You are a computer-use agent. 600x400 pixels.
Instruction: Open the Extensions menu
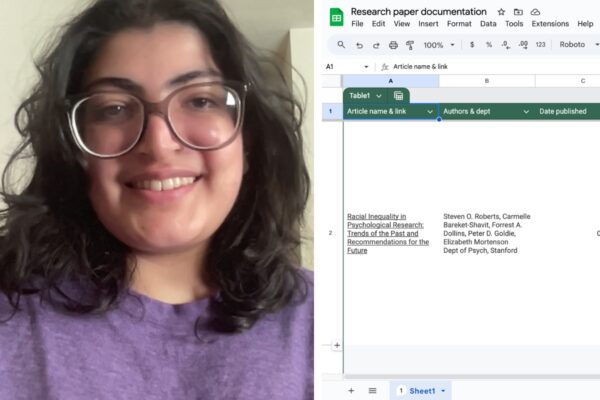550,24
